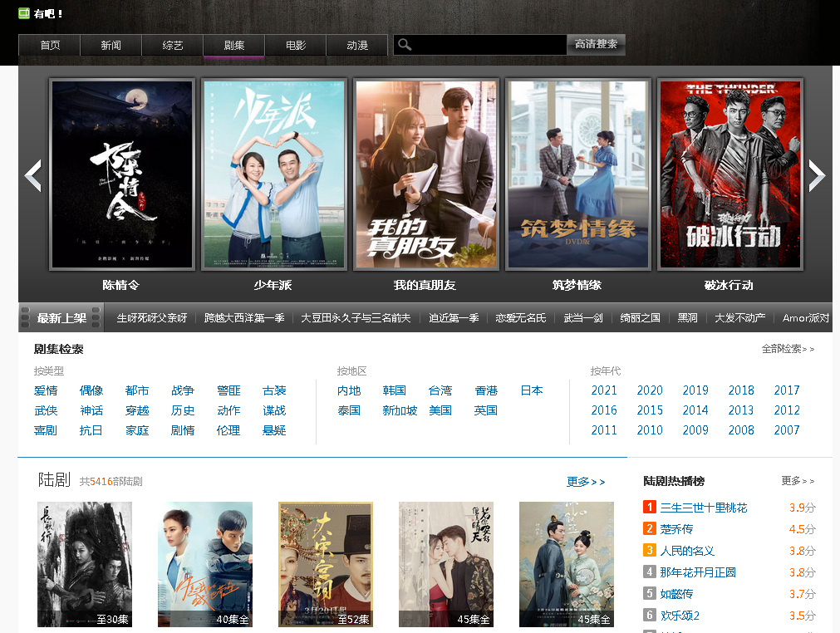
Task: Open 跨越大西洋第一季 link
Action: tap(244, 318)
